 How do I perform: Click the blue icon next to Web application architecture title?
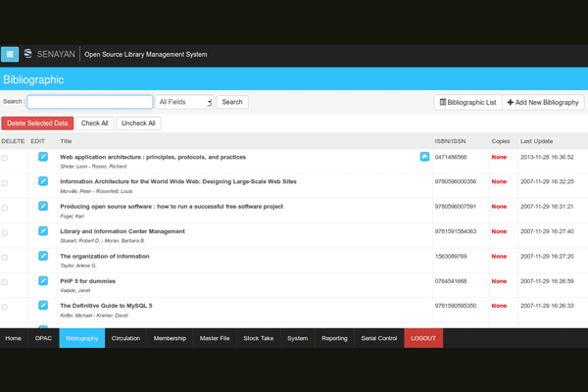pos(424,157)
